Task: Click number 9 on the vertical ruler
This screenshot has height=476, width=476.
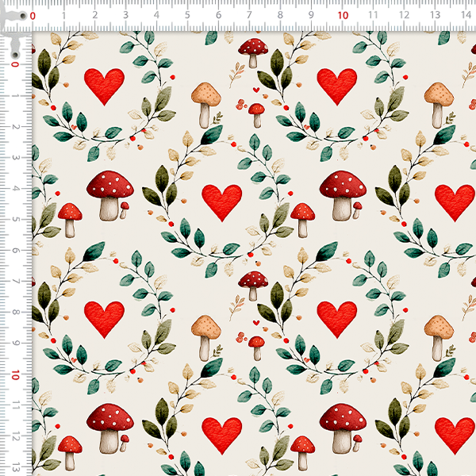Action: click(x=15, y=344)
